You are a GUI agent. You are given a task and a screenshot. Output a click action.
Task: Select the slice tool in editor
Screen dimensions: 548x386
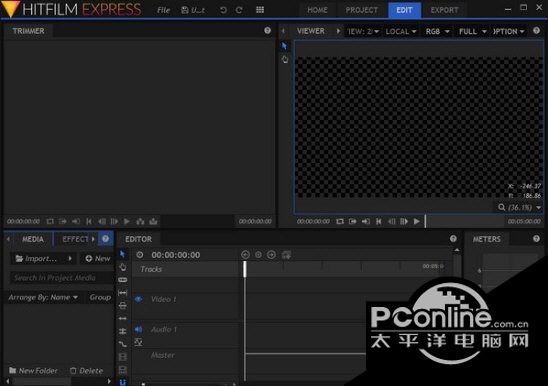(x=123, y=280)
